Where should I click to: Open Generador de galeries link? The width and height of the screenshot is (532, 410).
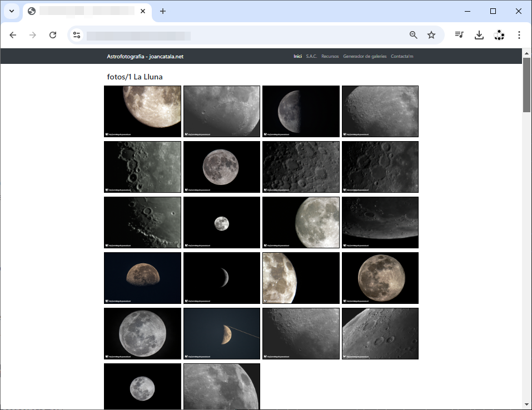(365, 56)
